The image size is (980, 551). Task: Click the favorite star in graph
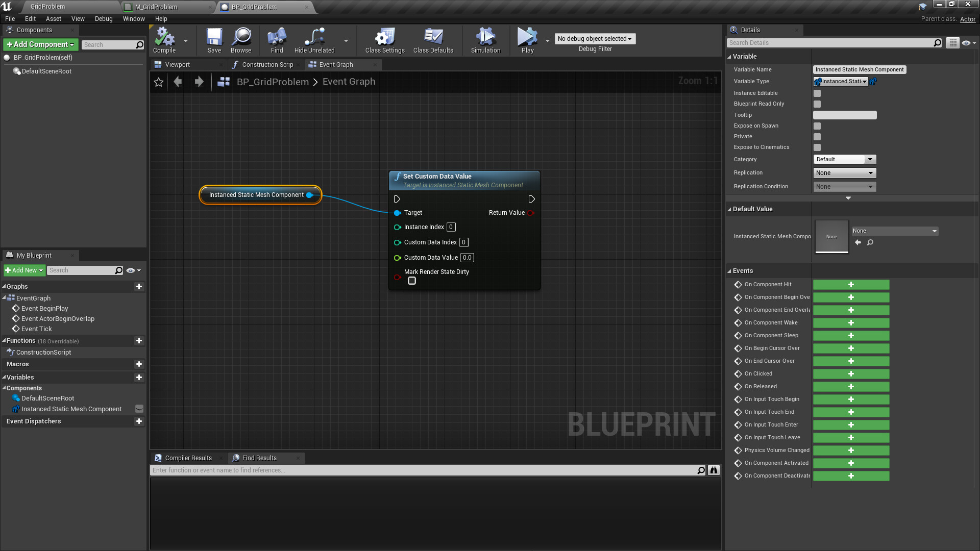click(159, 82)
